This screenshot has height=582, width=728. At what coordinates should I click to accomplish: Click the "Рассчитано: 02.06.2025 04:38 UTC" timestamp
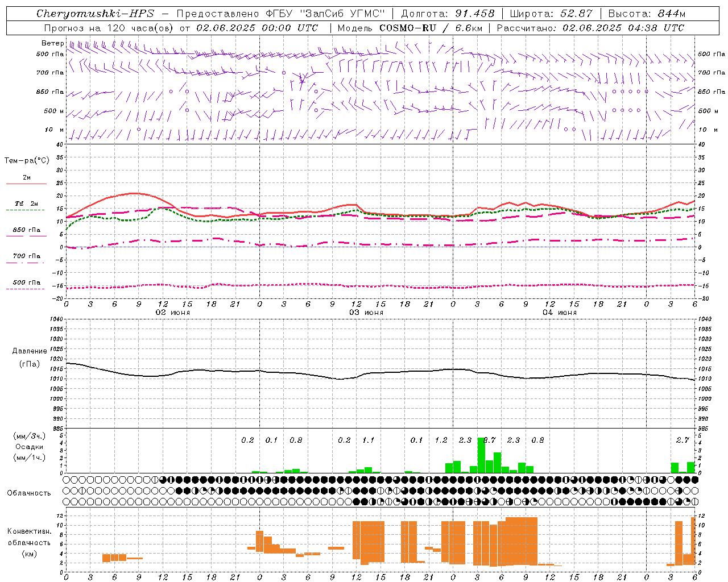(590, 28)
